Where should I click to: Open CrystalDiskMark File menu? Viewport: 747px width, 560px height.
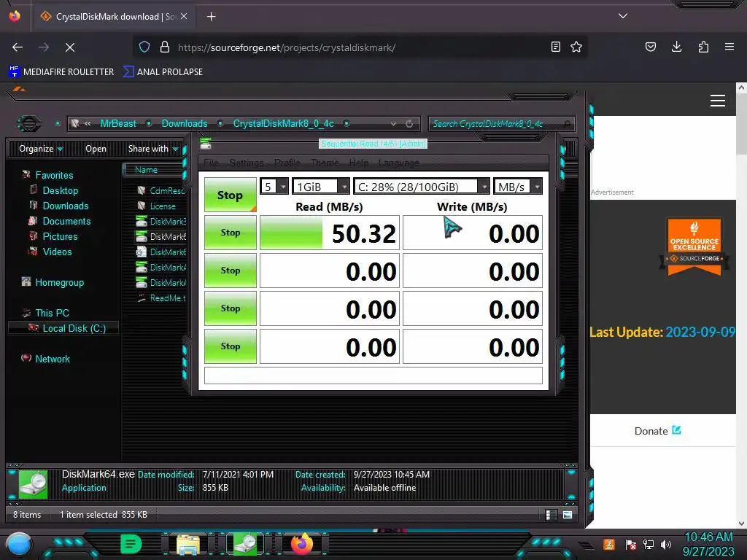point(211,163)
